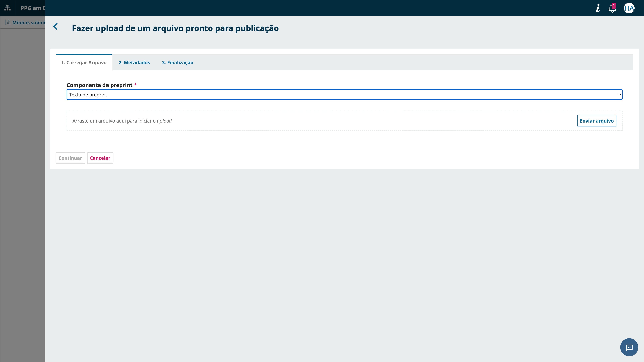Open the HA user avatar menu
The height and width of the screenshot is (362, 644).
tap(630, 8)
